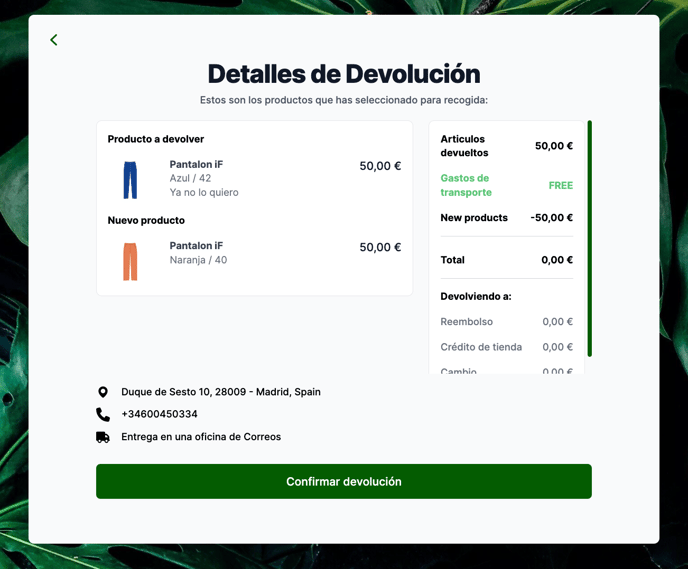Click 'Gastos de transporte' label
Screen dimensions: 688x569
[x=466, y=185]
